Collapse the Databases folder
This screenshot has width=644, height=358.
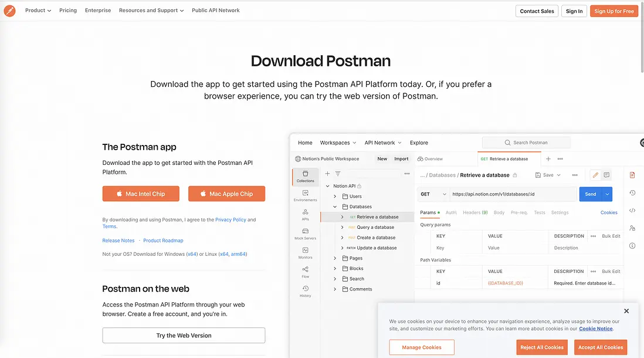tap(335, 207)
